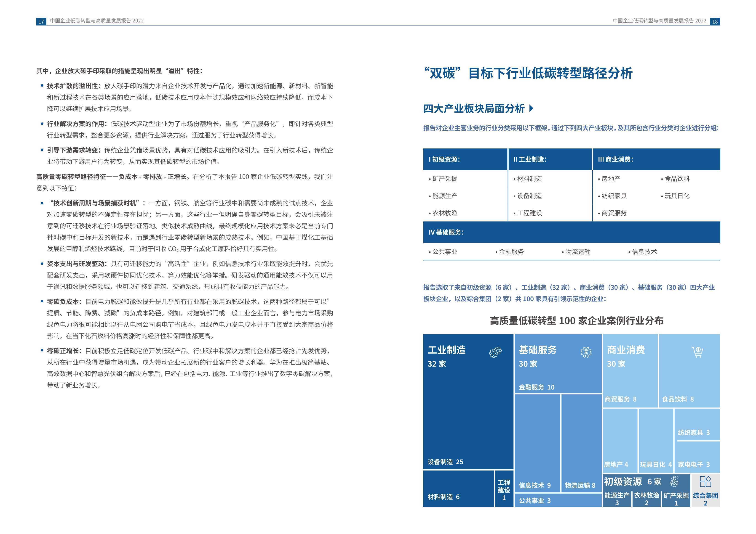The image size is (756, 534).
Task: Click the gears icon in 工业制造 block
Action: tap(495, 352)
